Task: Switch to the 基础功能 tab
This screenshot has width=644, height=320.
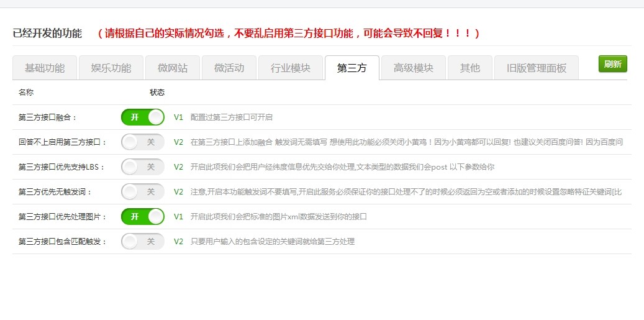Action: 45,68
